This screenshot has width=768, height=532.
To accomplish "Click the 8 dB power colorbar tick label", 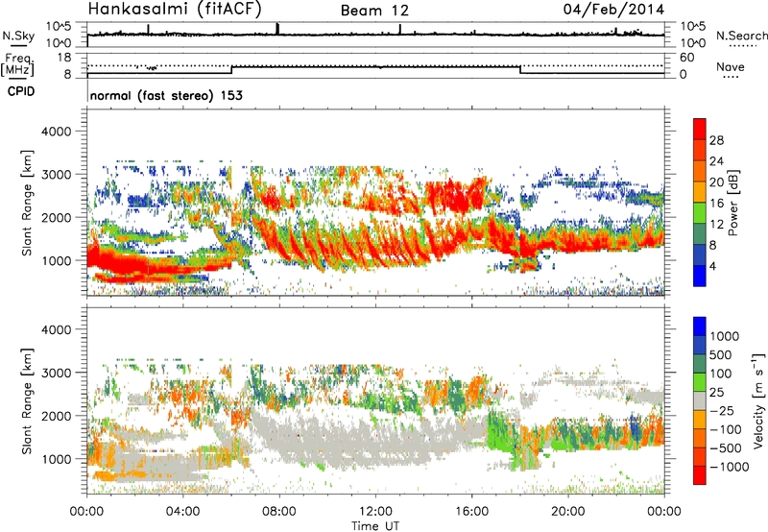I will (x=712, y=245).
